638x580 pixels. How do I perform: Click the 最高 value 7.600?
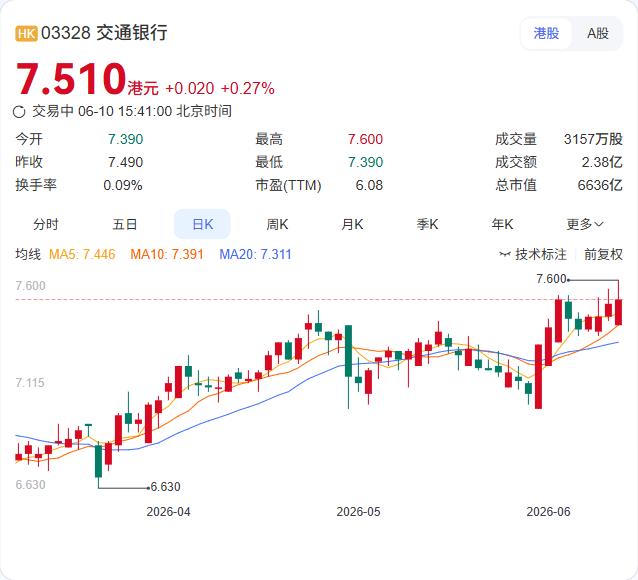click(x=365, y=139)
